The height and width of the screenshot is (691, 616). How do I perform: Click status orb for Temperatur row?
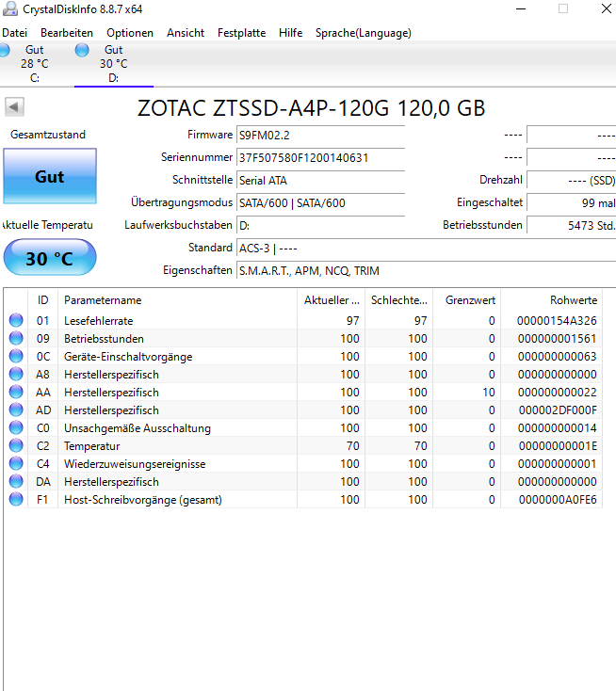pos(16,445)
